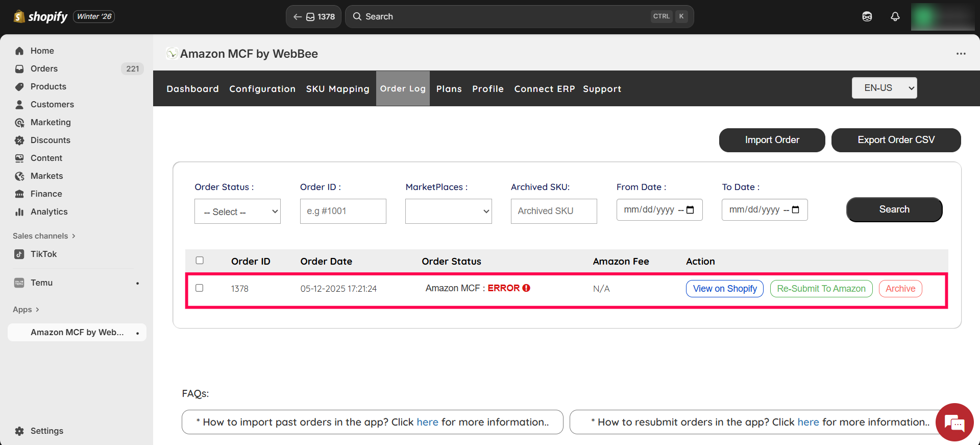Switch to the SKU Mapping tab

(x=337, y=89)
